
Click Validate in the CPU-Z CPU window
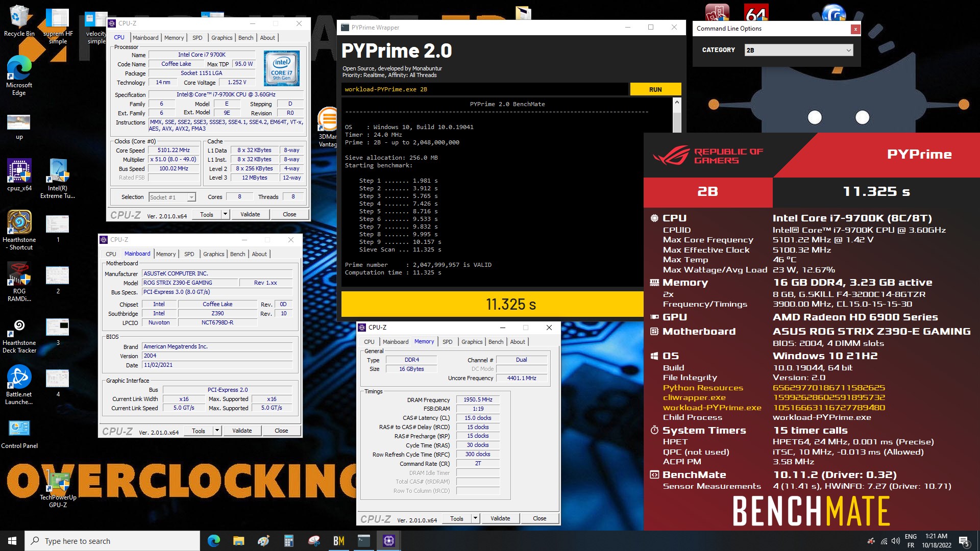pyautogui.click(x=250, y=214)
